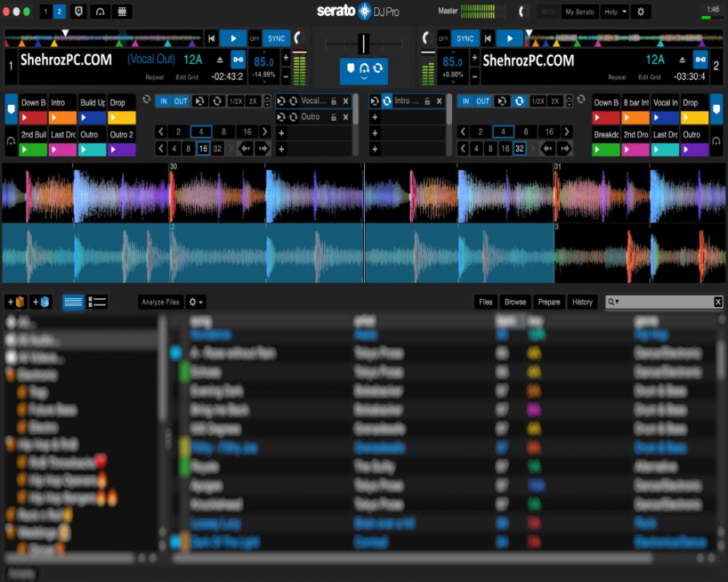Switch to the Files panel
This screenshot has width=728, height=582.
pos(485,302)
